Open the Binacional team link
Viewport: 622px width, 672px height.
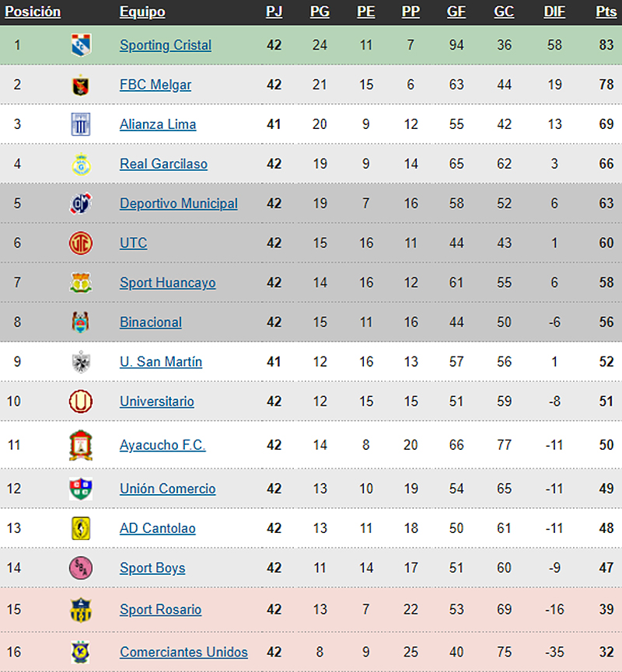[151, 322]
